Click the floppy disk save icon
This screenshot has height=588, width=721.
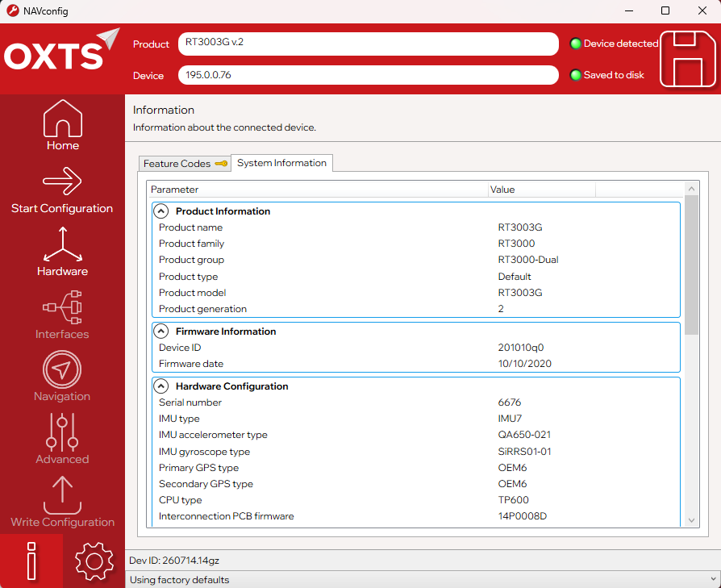(x=687, y=59)
